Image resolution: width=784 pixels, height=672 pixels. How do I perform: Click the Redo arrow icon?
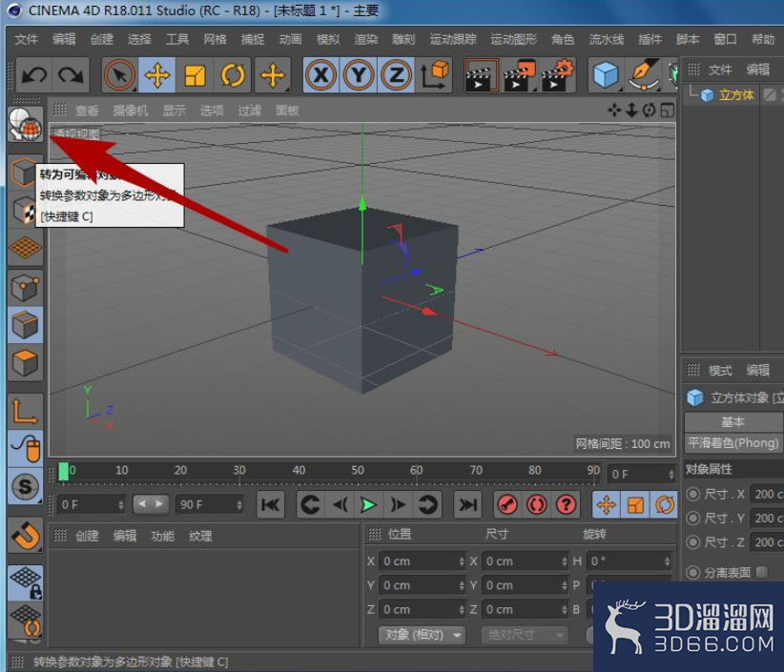click(71, 75)
